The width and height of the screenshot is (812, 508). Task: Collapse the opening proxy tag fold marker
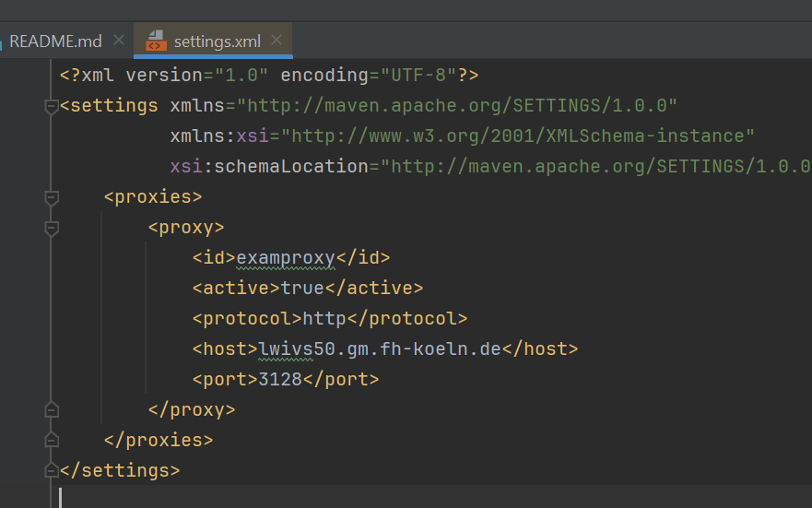(52, 228)
